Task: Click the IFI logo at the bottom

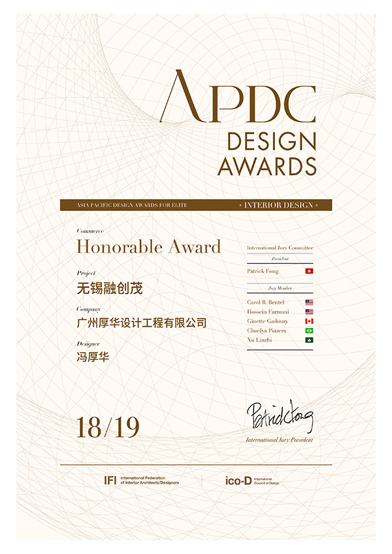Action: [110, 480]
